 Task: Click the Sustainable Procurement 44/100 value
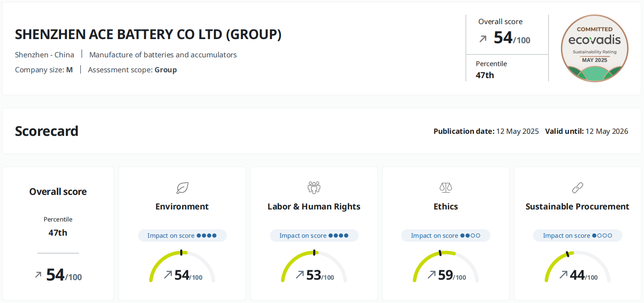click(584, 275)
